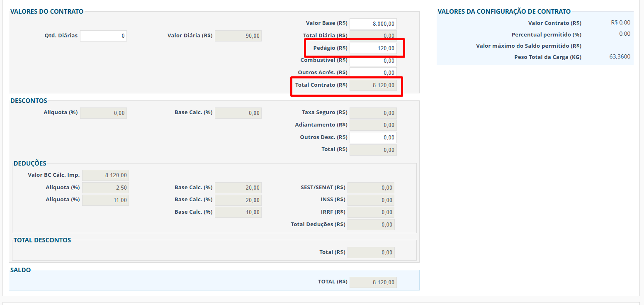Click the SEST/SENAT (R$) field

pyautogui.click(x=371, y=188)
